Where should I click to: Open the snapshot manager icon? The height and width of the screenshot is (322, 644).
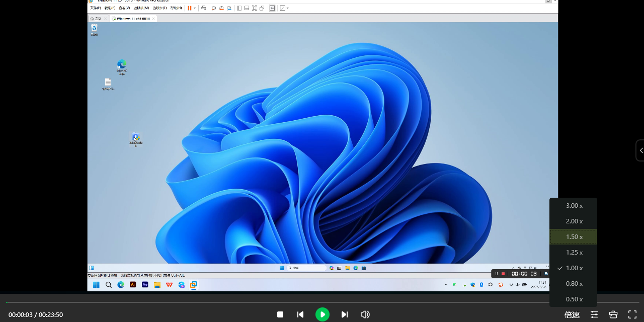[229, 8]
